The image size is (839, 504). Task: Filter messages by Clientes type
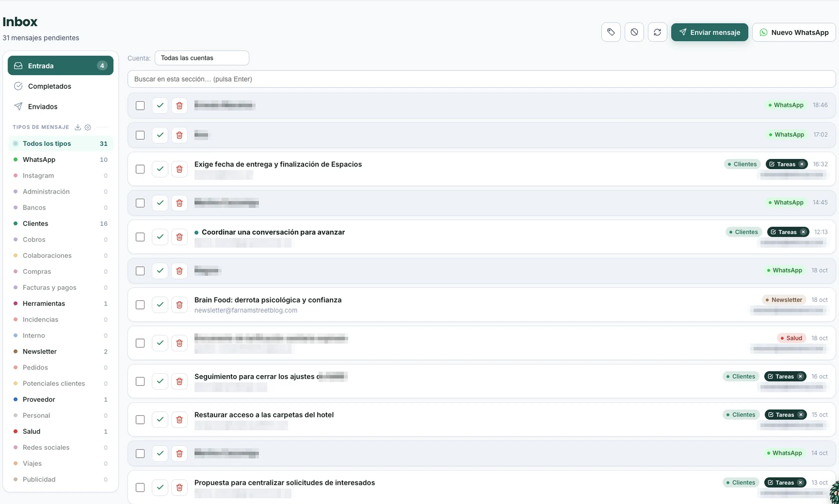pos(61,224)
